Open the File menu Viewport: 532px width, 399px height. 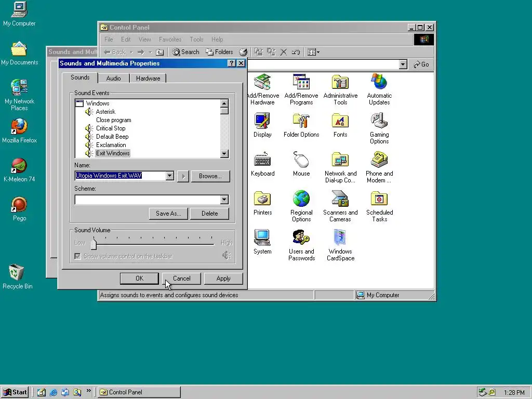[x=109, y=39]
